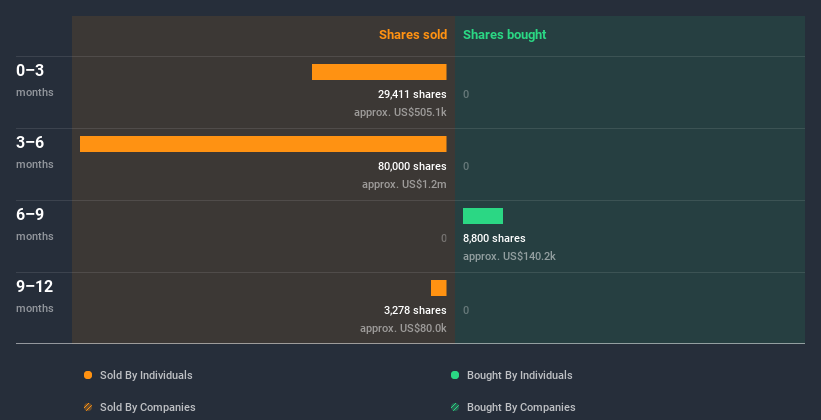821x420 pixels.
Task: Click the striped Sold By Companies legend icon
Action: click(88, 407)
